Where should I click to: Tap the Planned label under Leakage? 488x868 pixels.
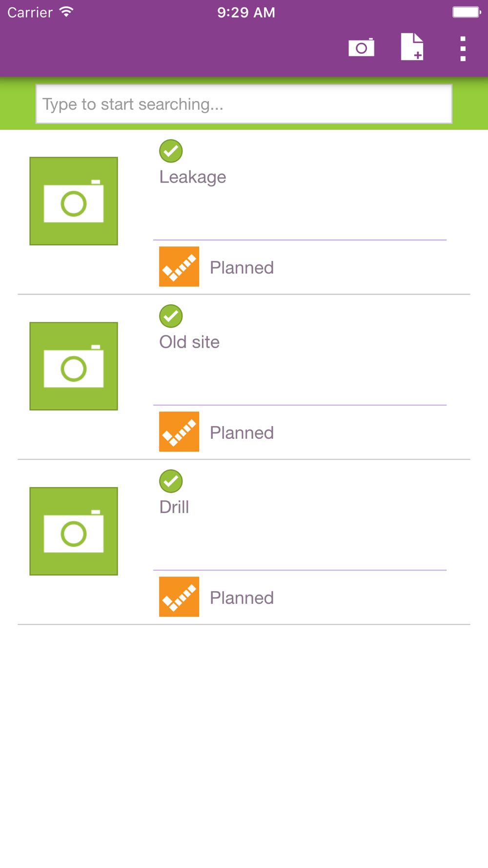click(x=242, y=268)
